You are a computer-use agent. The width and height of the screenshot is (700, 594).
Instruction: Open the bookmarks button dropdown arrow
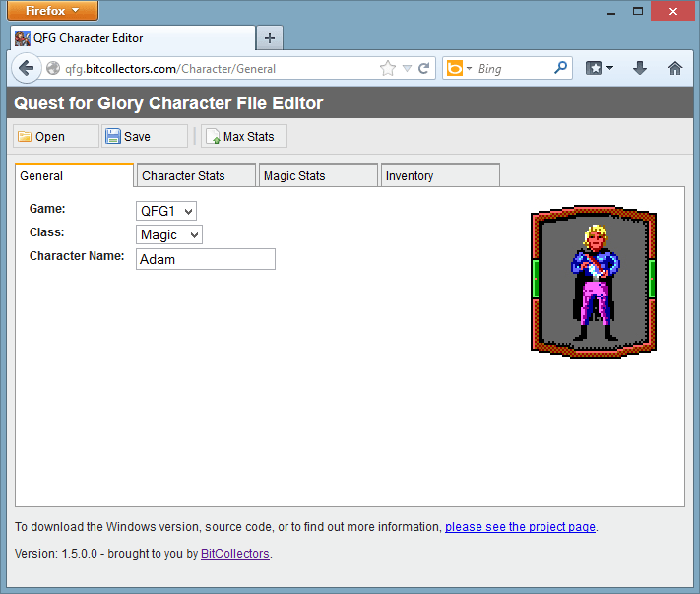coord(609,68)
